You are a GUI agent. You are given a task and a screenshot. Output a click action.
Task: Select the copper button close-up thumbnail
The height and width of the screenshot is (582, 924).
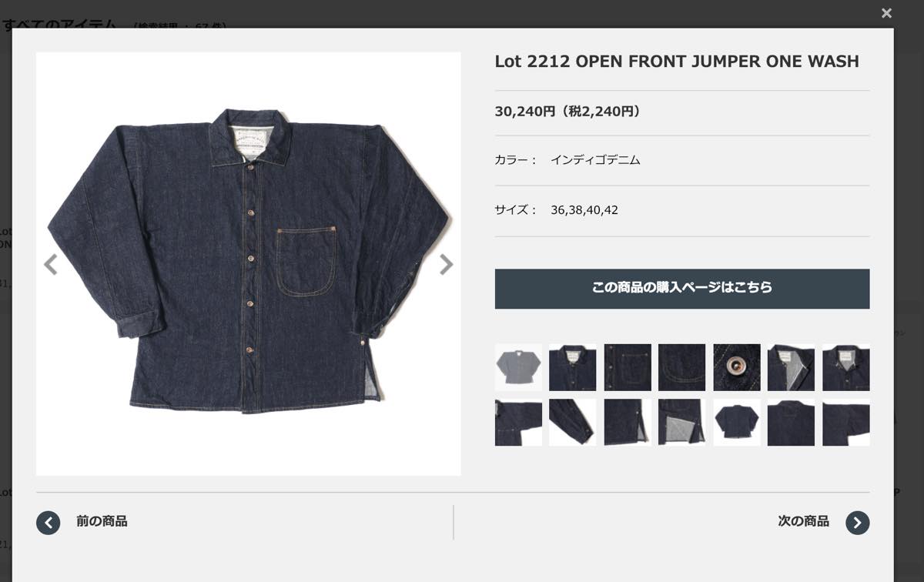coord(737,367)
